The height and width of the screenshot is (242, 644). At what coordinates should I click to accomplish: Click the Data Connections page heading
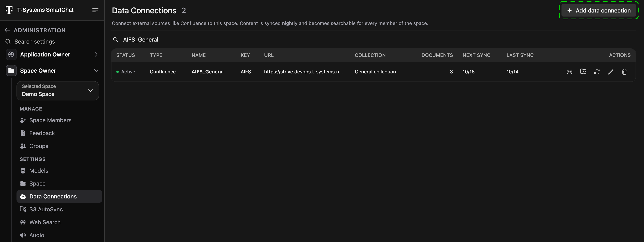click(144, 10)
